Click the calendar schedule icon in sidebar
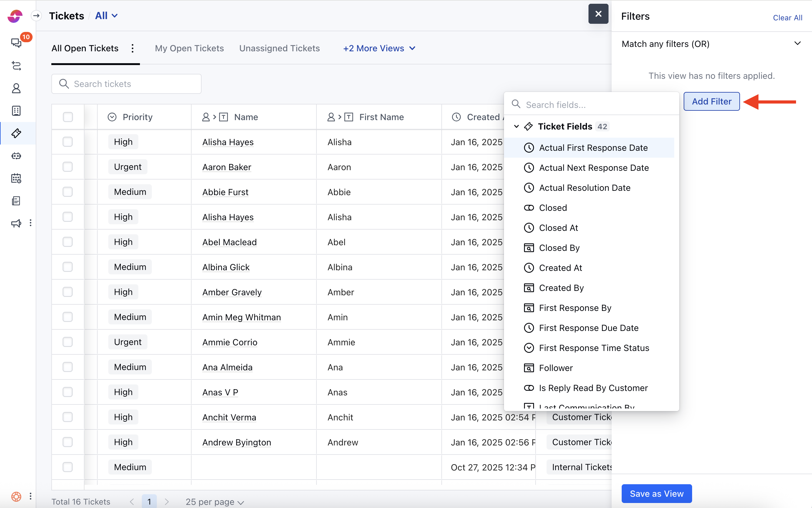The image size is (812, 508). coord(16,178)
